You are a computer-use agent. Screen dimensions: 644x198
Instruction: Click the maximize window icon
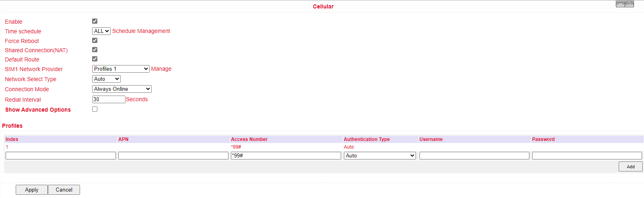coord(630,4)
